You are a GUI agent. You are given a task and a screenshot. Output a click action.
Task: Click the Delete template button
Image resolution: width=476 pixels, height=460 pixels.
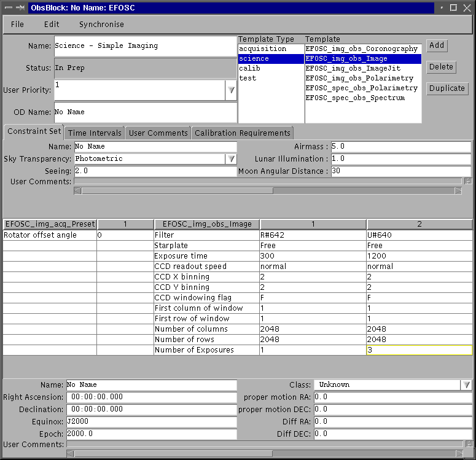[x=441, y=67]
